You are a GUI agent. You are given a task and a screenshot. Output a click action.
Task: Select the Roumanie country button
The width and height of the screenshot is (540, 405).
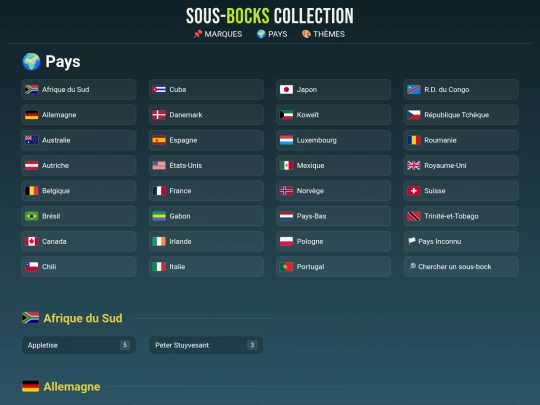click(461, 140)
